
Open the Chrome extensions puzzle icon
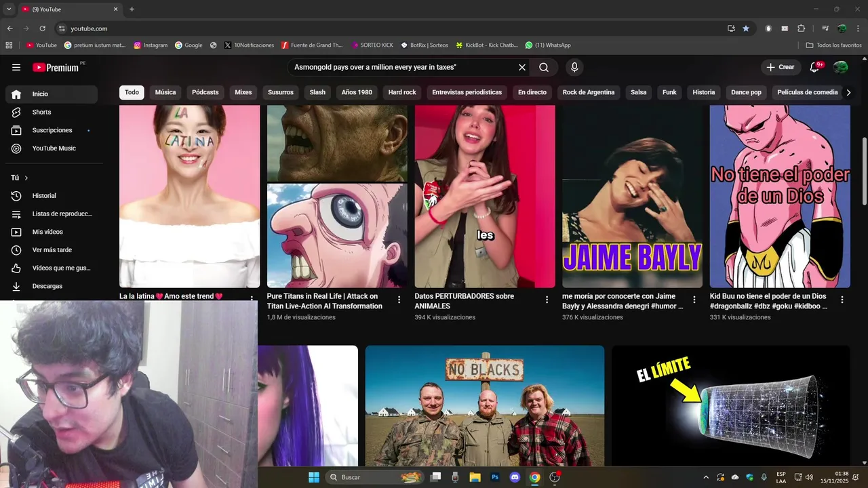[802, 28]
